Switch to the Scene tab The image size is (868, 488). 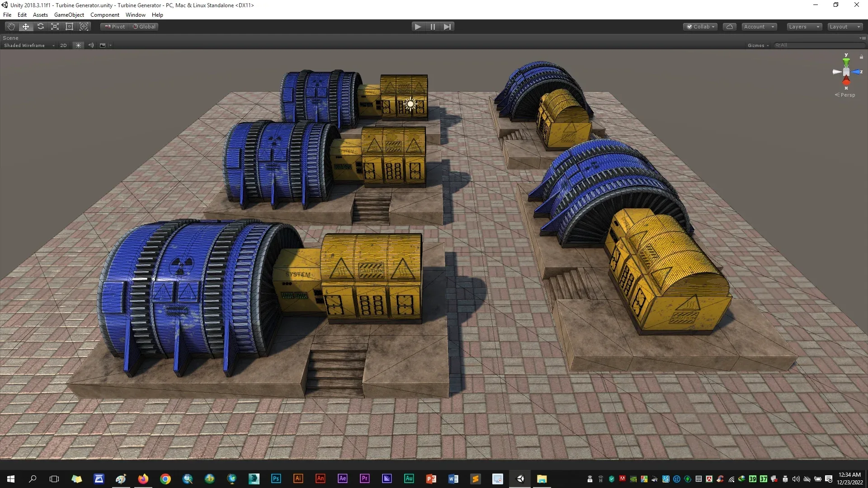[10, 38]
